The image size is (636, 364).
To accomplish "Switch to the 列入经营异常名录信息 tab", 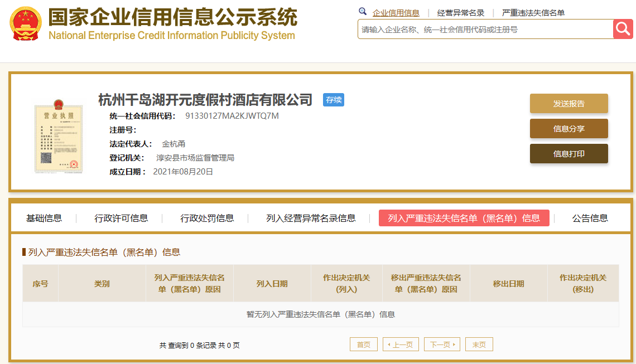I will pos(311,218).
